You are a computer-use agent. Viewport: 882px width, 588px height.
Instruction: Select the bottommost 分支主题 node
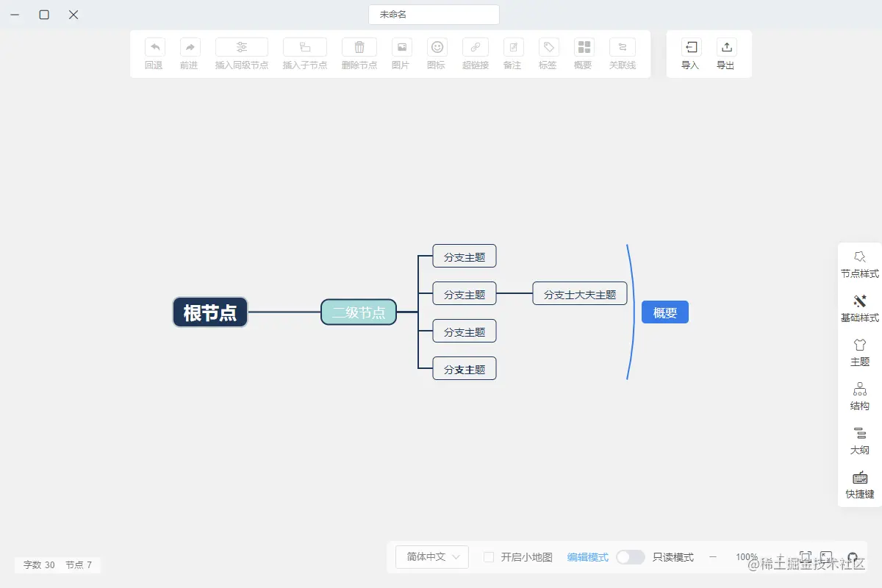(465, 369)
